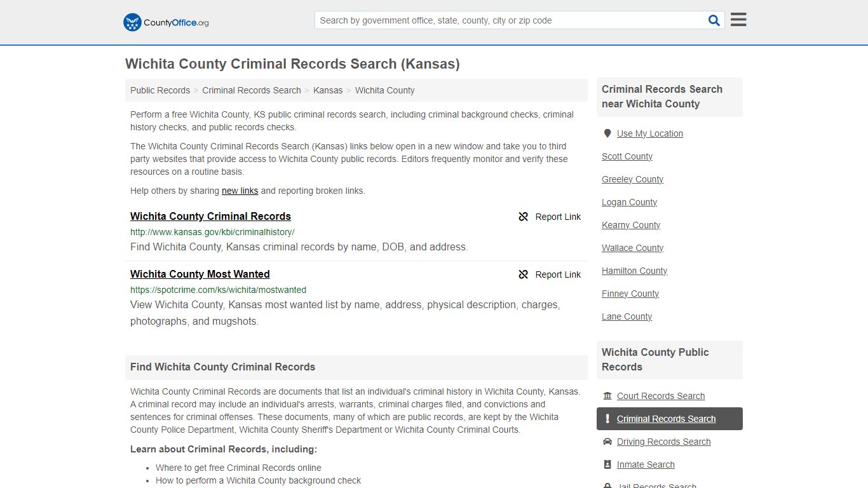Open Lane County link
The width and height of the screenshot is (868, 488).
coord(627,316)
